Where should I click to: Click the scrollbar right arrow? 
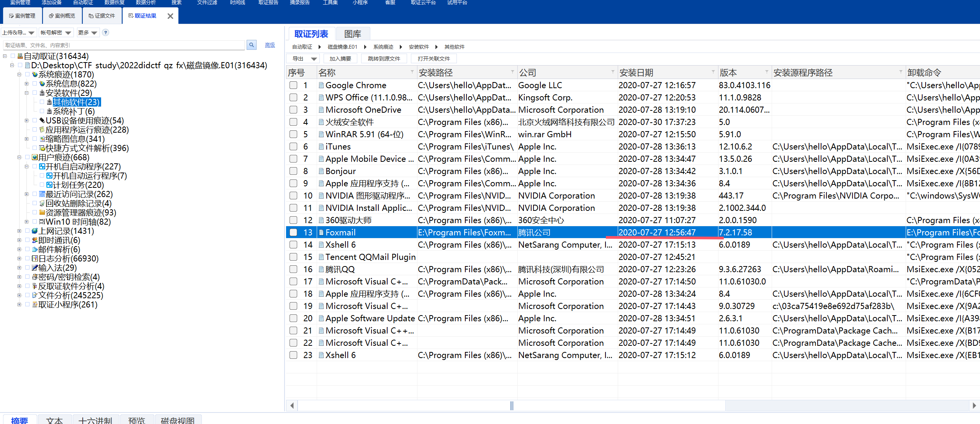coord(974,405)
